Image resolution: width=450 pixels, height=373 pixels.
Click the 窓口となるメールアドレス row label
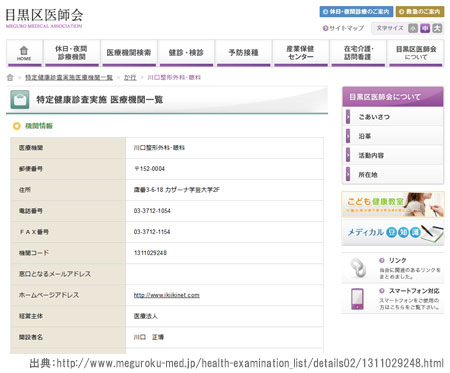coord(55,274)
